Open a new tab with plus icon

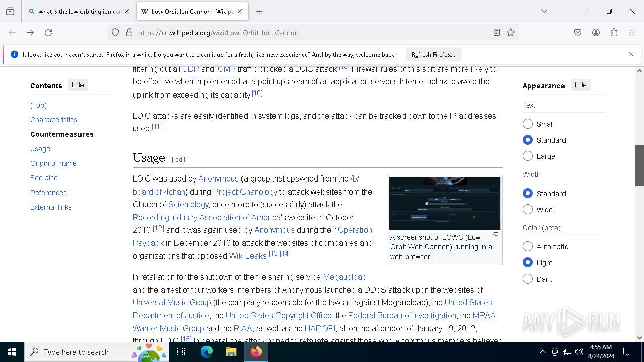click(259, 11)
